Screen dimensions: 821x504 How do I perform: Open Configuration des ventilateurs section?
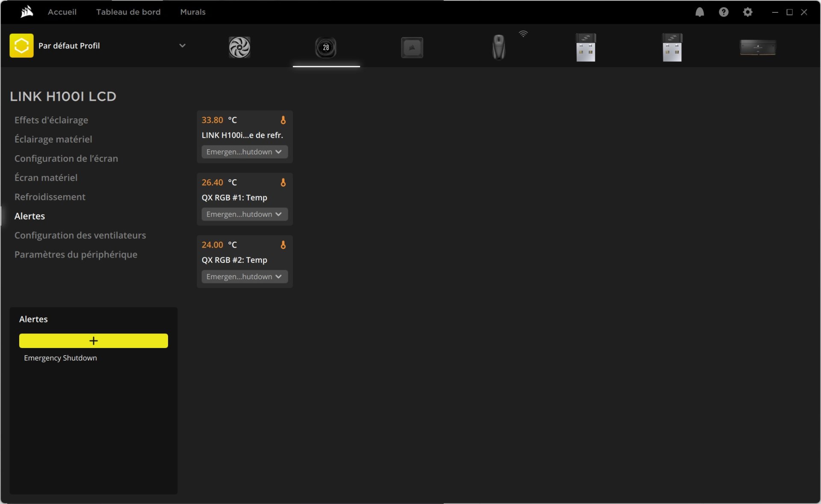tap(80, 236)
